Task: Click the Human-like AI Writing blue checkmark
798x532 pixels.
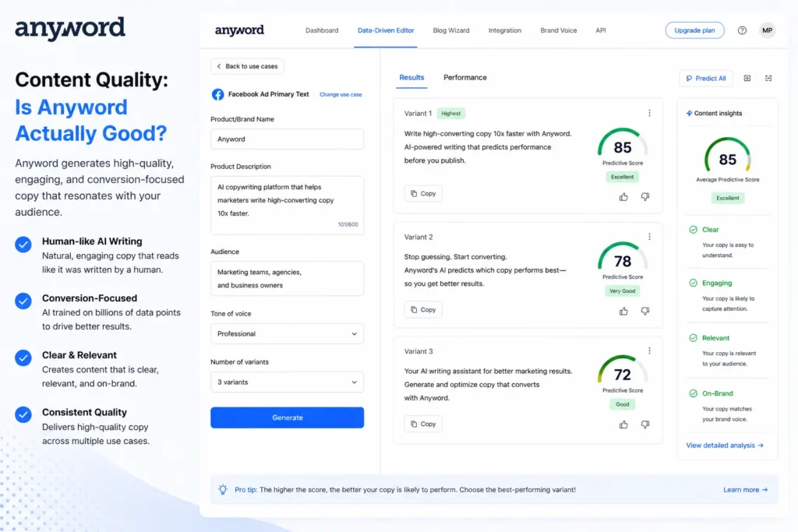Action: click(x=23, y=244)
